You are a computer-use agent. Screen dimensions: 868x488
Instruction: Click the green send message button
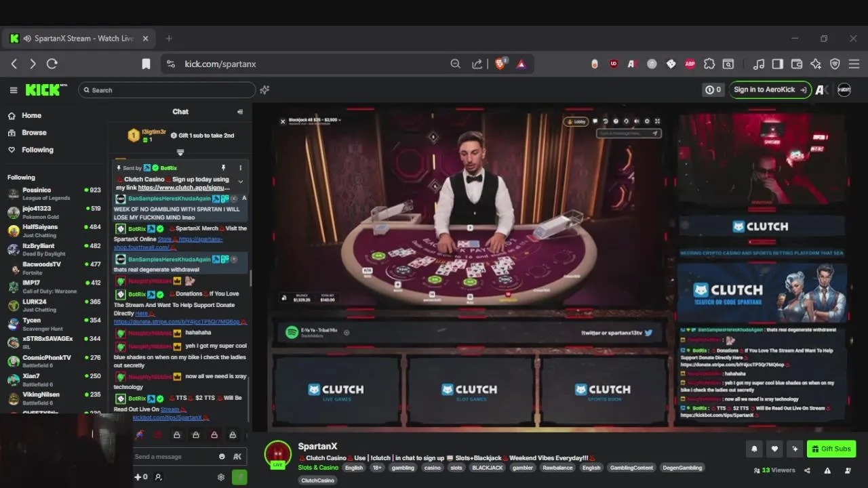point(239,477)
